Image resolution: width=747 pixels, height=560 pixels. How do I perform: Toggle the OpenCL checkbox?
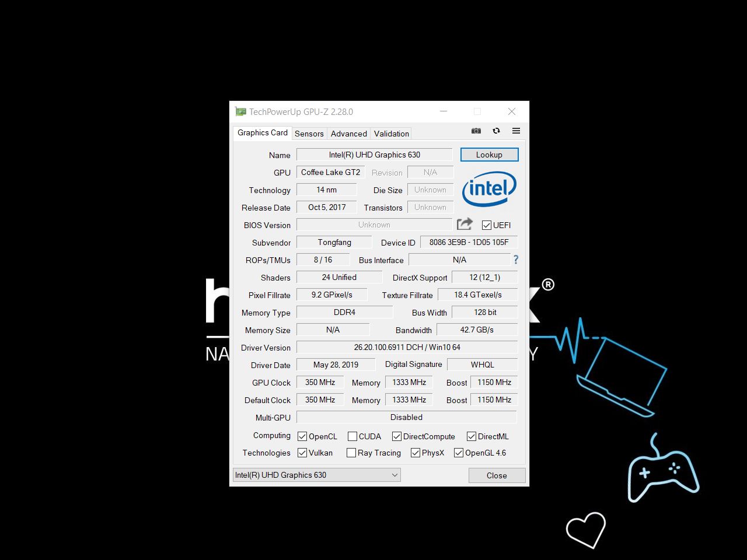[x=302, y=436]
